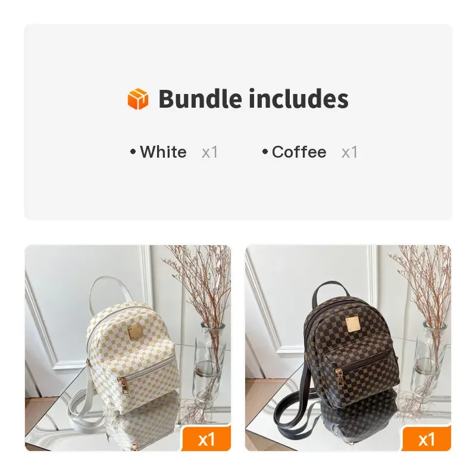Click the orange package box icon

pyautogui.click(x=138, y=99)
